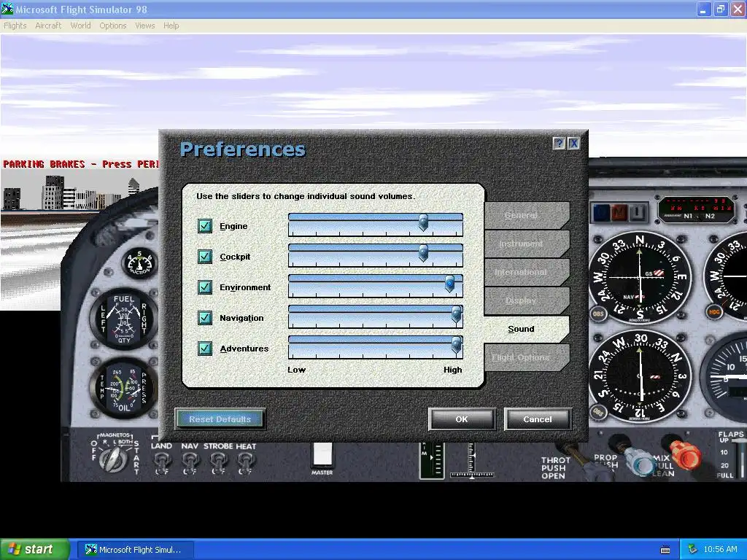Switch to the General tab
This screenshot has width=747, height=560.
coord(527,215)
